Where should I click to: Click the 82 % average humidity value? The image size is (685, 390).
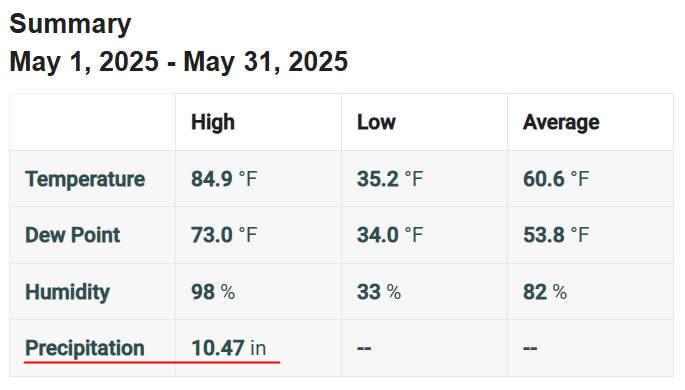coord(545,292)
